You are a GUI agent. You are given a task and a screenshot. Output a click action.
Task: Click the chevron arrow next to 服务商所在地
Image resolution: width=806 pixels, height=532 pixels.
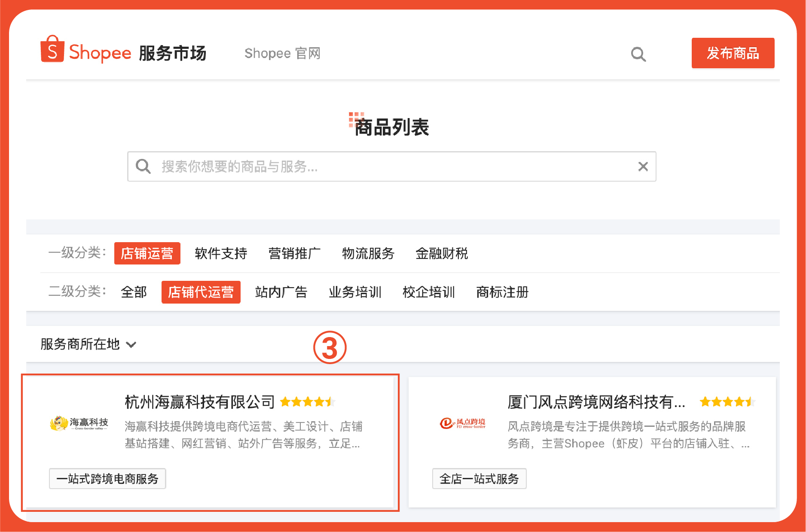[132, 345]
